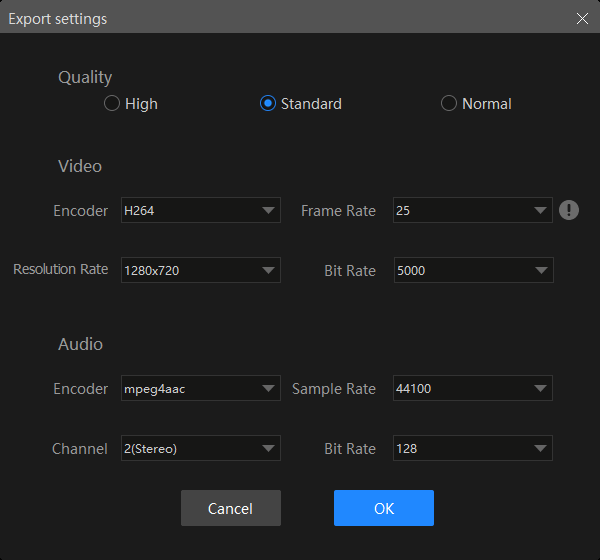Select the High quality option

pyautogui.click(x=113, y=104)
